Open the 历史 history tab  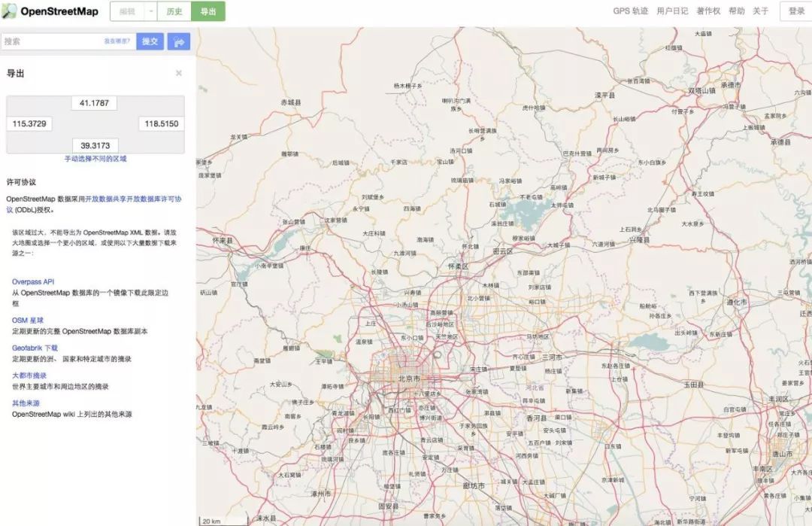point(174,11)
